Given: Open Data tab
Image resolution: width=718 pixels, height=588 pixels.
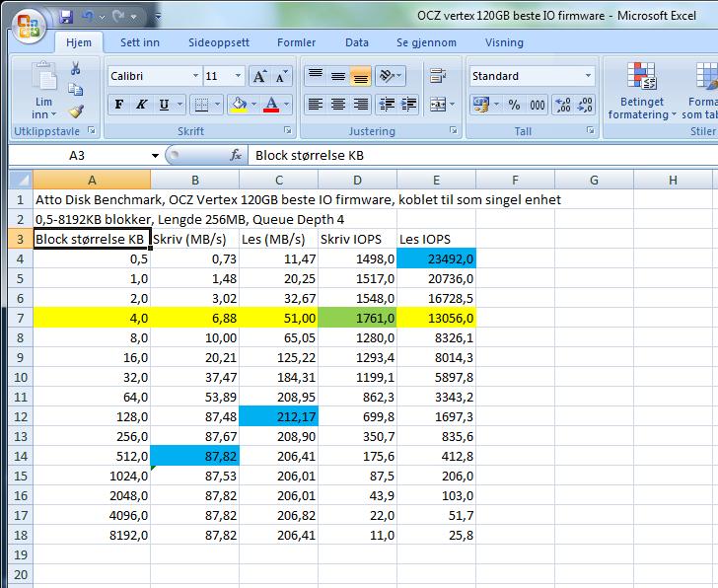Looking at the screenshot, I should click(x=357, y=42).
